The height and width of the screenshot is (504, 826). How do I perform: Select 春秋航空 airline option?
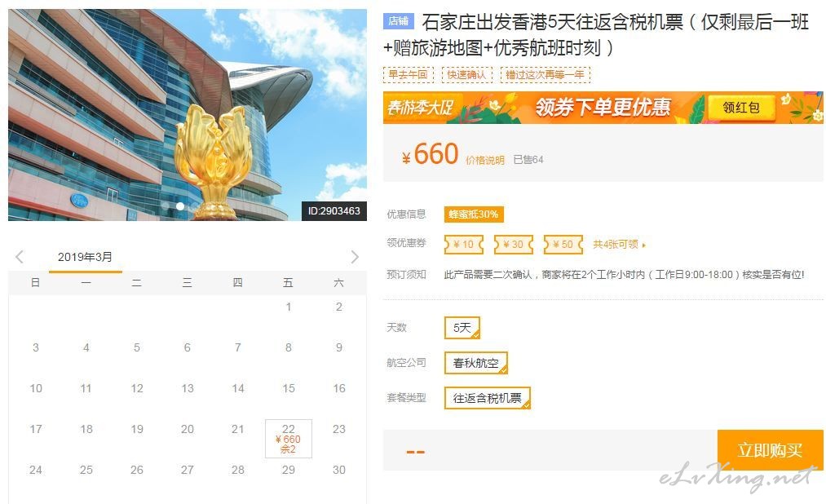475,363
